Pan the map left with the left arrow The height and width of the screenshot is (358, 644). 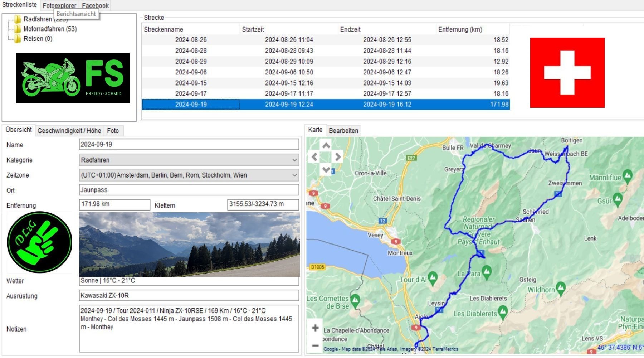point(314,157)
